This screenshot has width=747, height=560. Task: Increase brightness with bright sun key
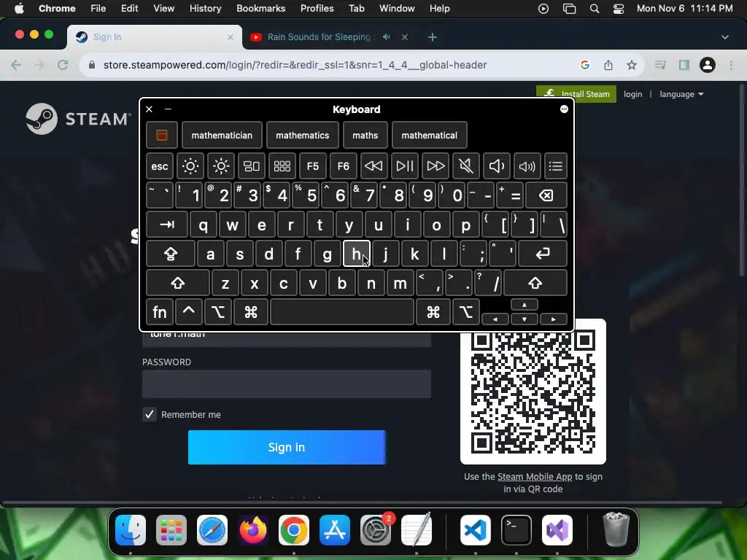click(x=221, y=166)
